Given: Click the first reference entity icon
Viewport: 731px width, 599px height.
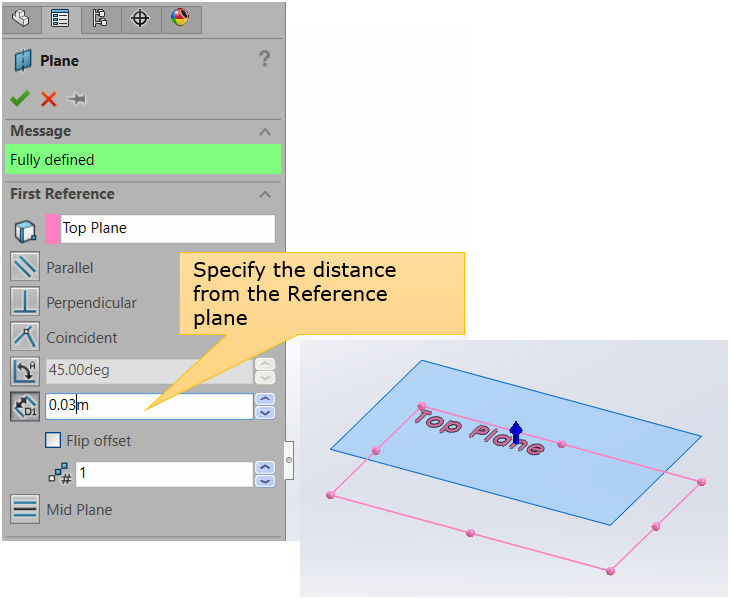Looking at the screenshot, I should coord(25,231).
